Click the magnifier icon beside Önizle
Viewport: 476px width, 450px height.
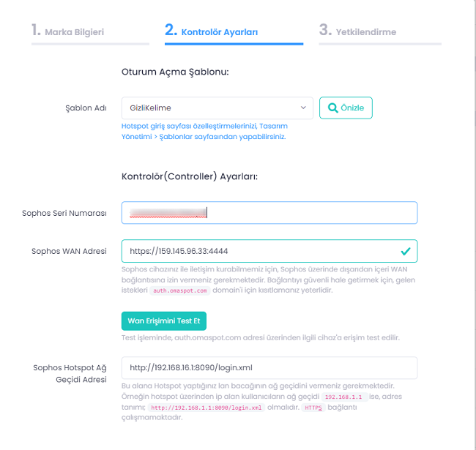point(333,108)
